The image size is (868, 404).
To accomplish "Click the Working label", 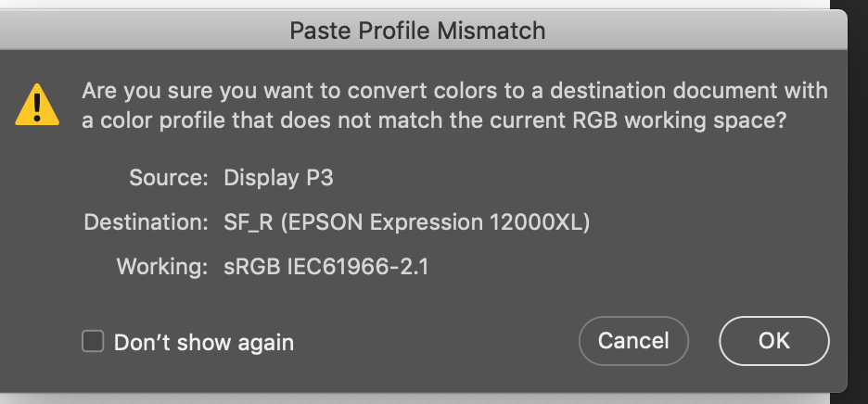I will 160,267.
